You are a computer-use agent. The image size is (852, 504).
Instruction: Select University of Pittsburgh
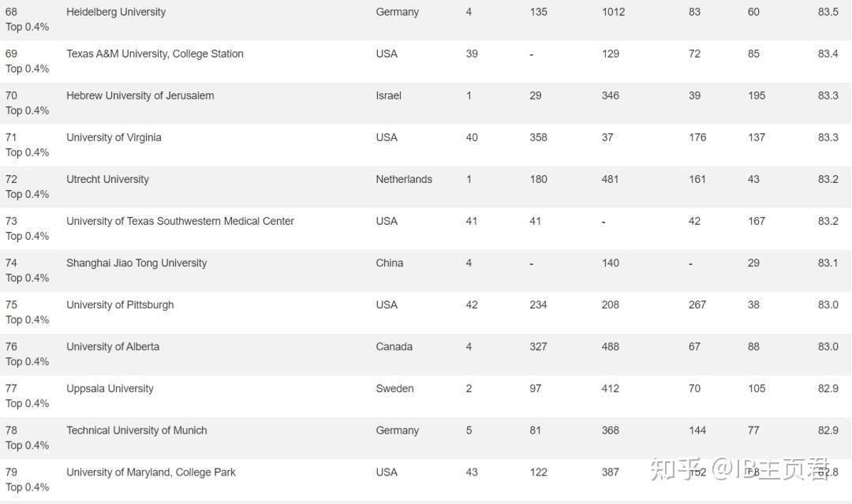tap(120, 304)
